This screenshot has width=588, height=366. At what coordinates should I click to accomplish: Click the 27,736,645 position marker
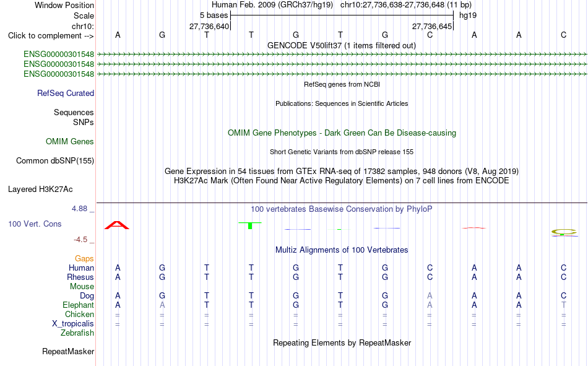click(432, 26)
